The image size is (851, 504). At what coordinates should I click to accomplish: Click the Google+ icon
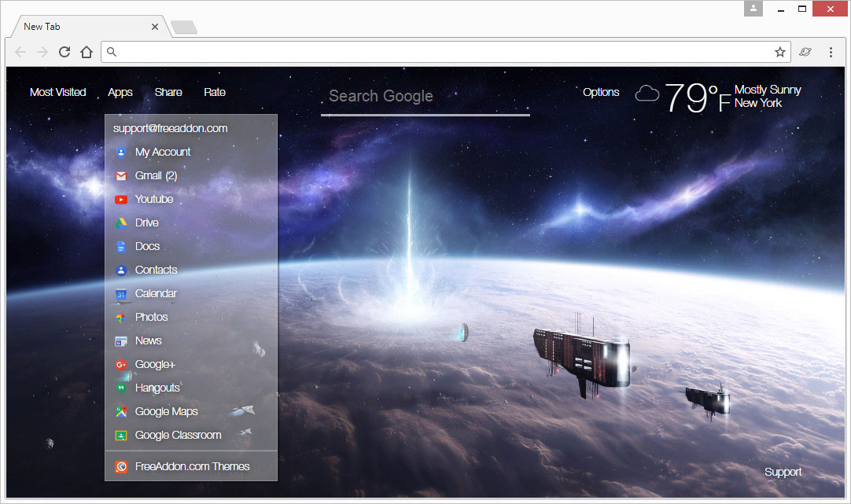[x=121, y=365]
